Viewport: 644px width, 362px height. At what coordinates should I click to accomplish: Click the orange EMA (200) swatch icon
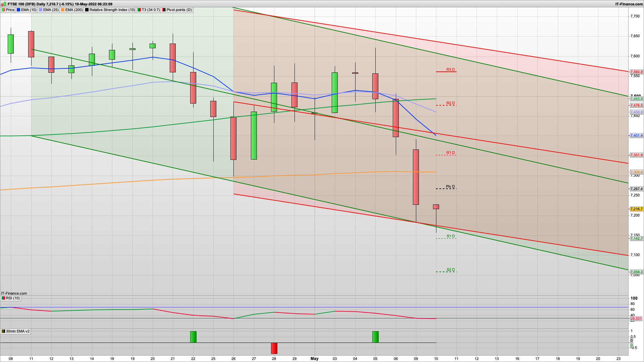[x=63, y=10]
